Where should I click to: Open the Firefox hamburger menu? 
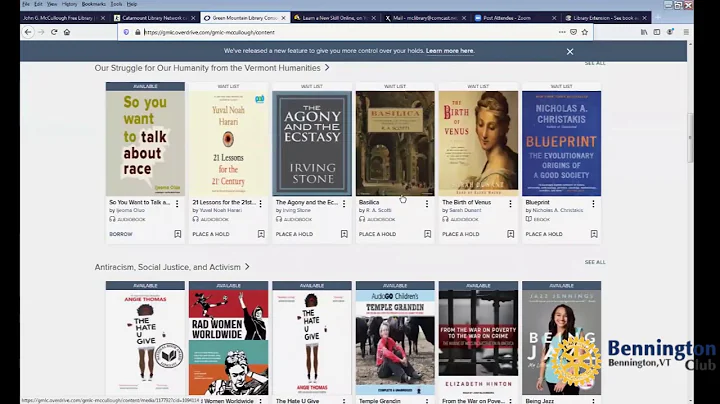686,32
